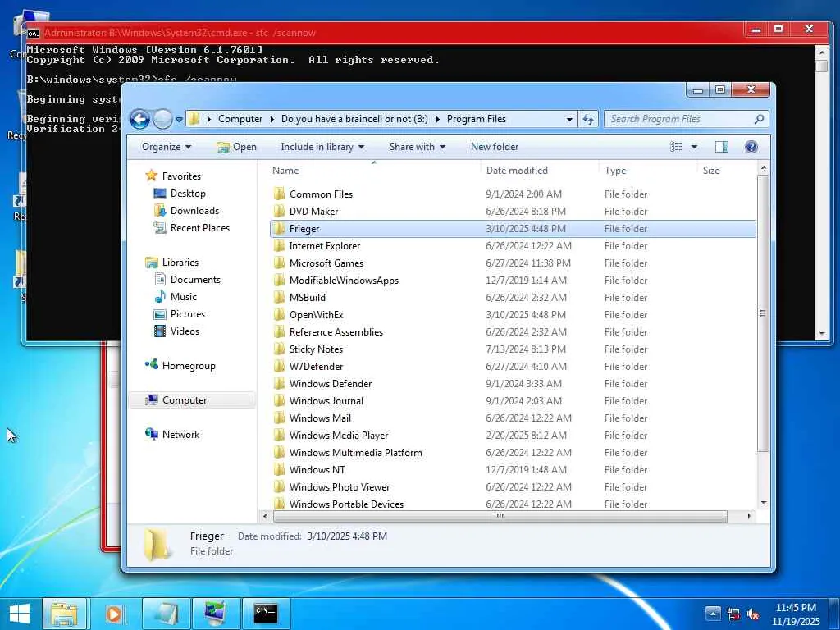Select Downloads in Favorites
This screenshot has height=630, width=840.
195,211
